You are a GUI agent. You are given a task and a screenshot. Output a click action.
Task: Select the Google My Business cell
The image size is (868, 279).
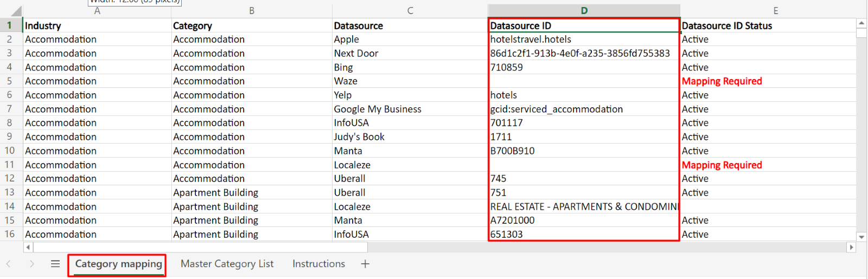coord(410,109)
